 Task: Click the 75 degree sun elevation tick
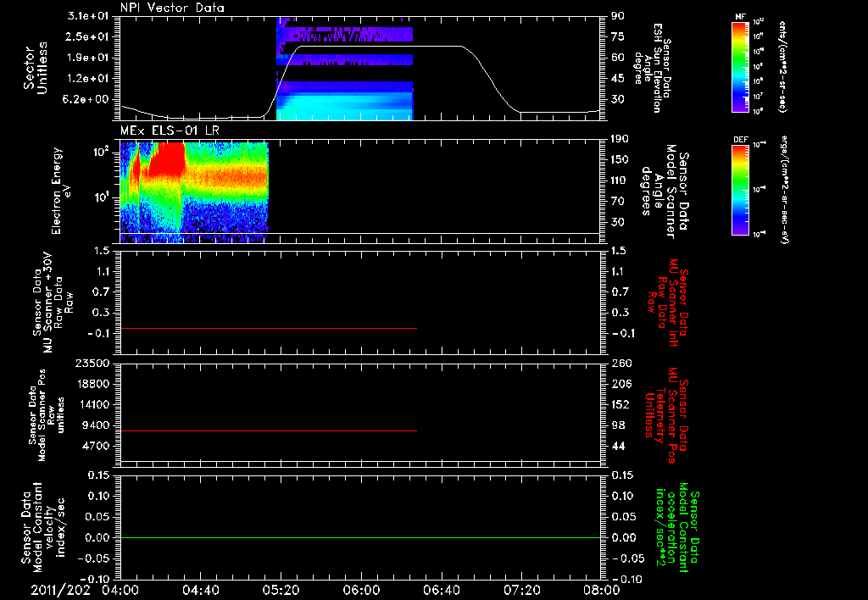click(x=618, y=37)
